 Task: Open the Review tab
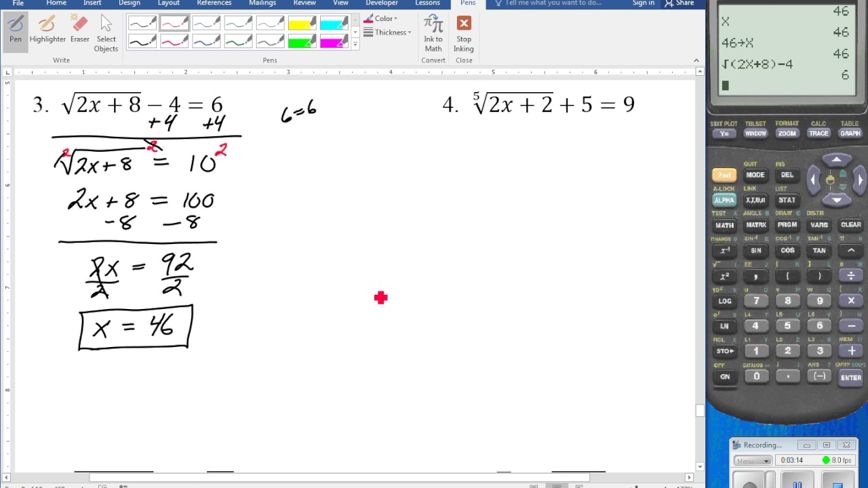pyautogui.click(x=304, y=3)
